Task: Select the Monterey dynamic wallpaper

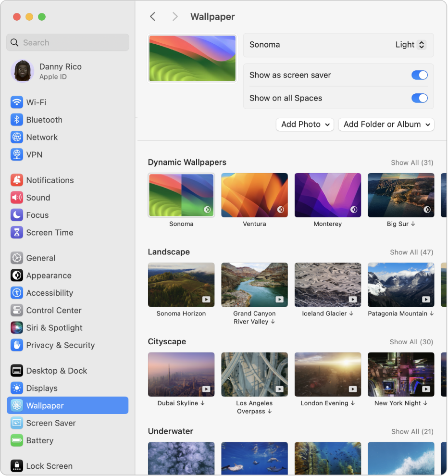Action: click(327, 195)
